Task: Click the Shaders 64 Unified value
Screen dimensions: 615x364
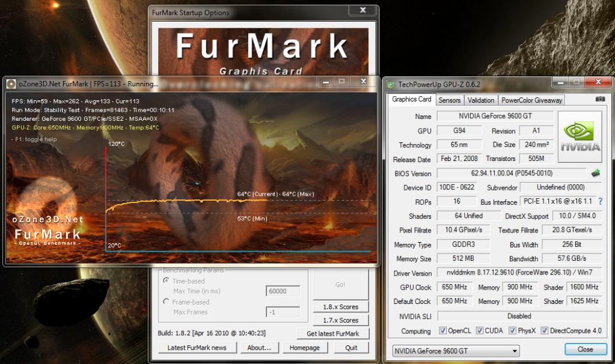Action: point(469,216)
